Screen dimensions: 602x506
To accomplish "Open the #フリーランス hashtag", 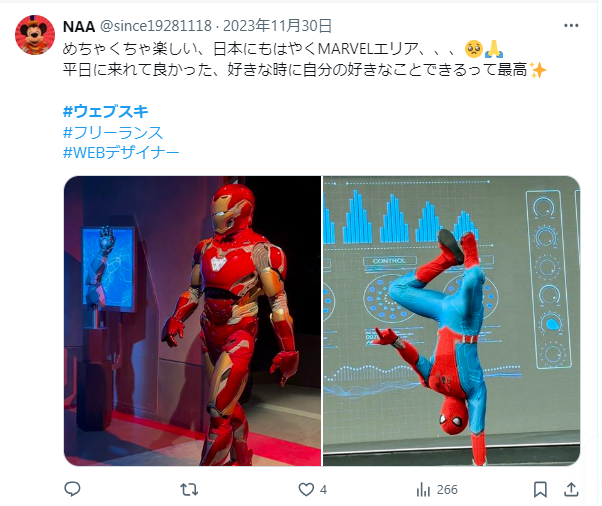I will click(x=113, y=132).
